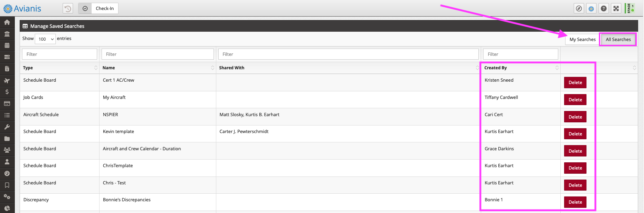Click the green Stage 1 indicator
This screenshot has width=644, height=213.
click(x=630, y=8)
